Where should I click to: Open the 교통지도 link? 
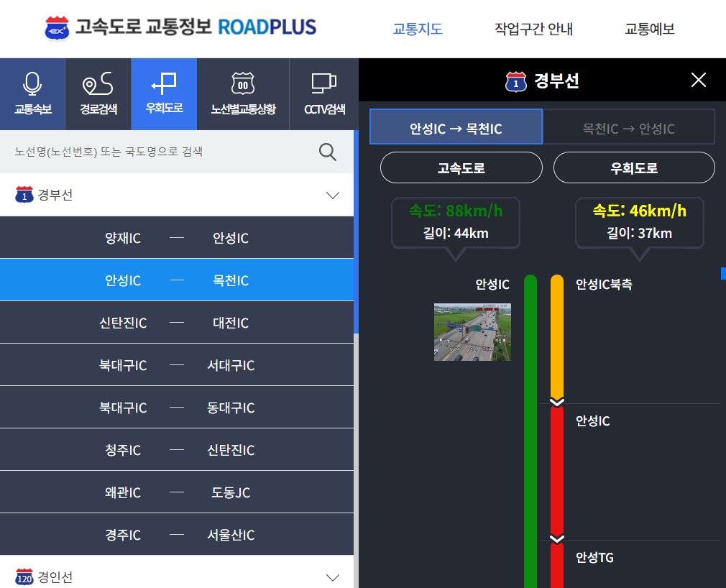[x=418, y=29]
